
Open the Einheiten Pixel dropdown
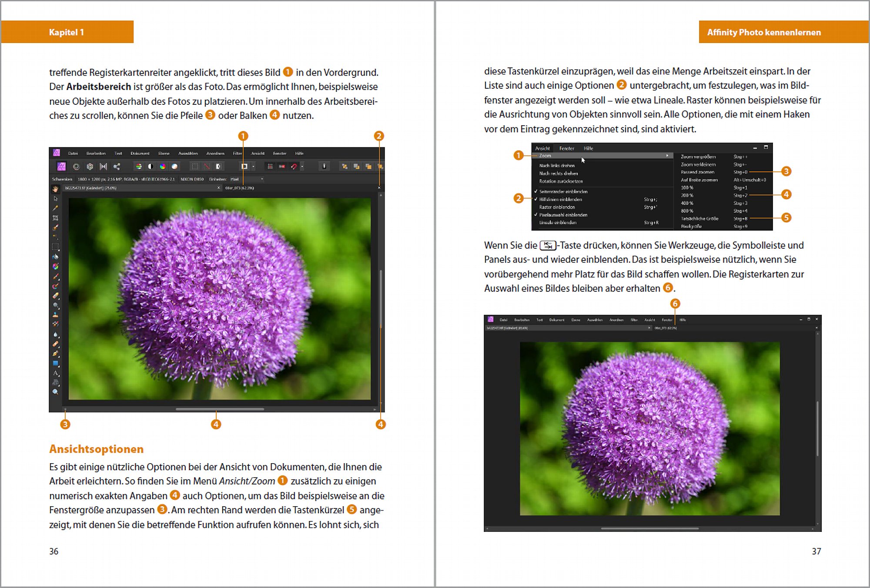(247, 179)
